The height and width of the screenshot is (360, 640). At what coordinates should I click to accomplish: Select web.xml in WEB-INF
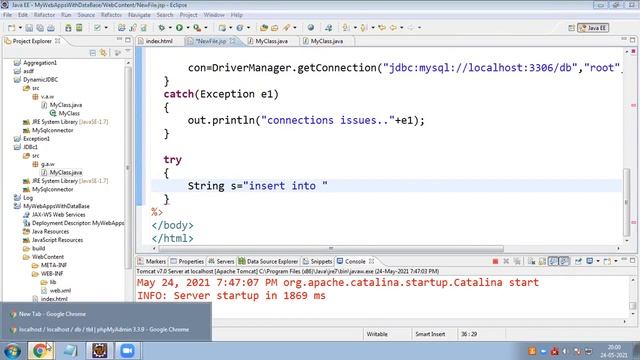pos(60,291)
